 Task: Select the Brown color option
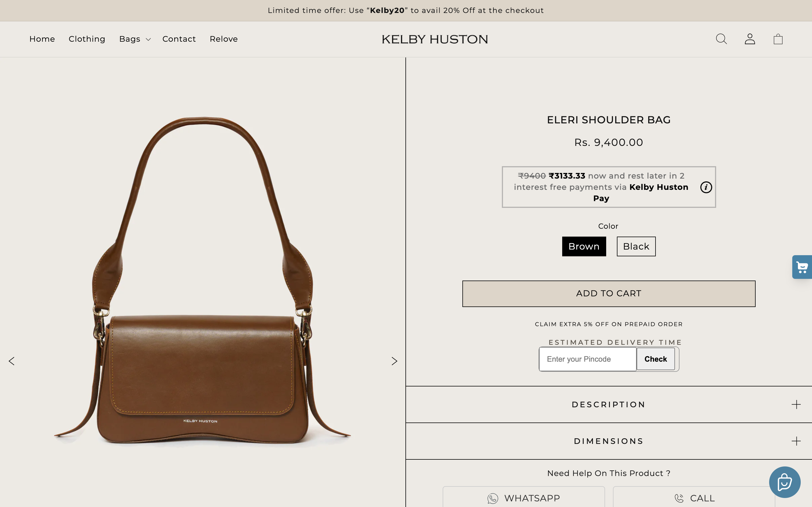coord(584,246)
